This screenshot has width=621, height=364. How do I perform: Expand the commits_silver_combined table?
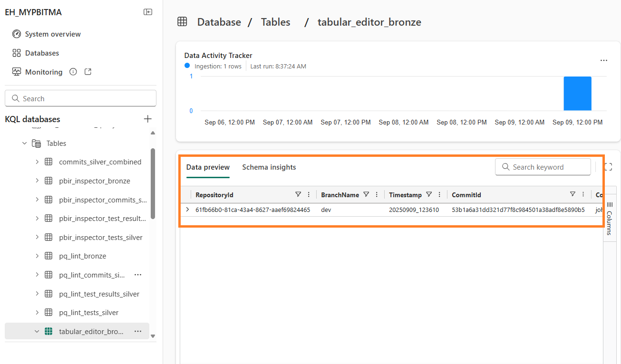pyautogui.click(x=37, y=162)
